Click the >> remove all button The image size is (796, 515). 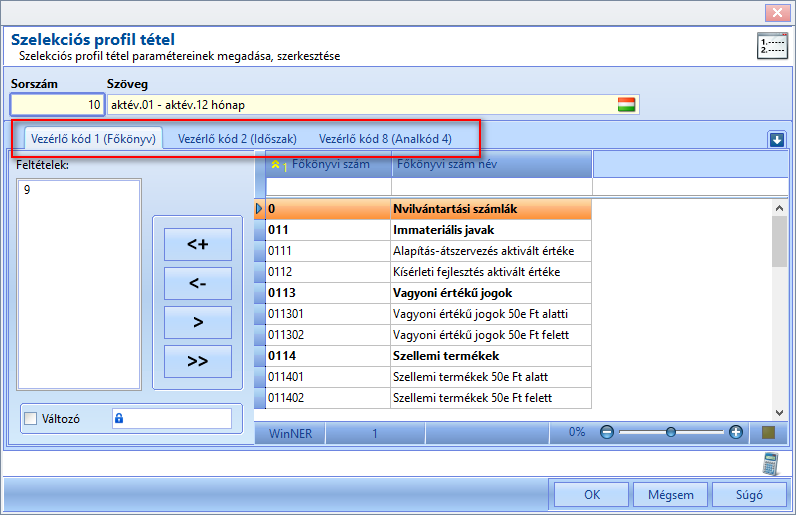[x=198, y=361]
